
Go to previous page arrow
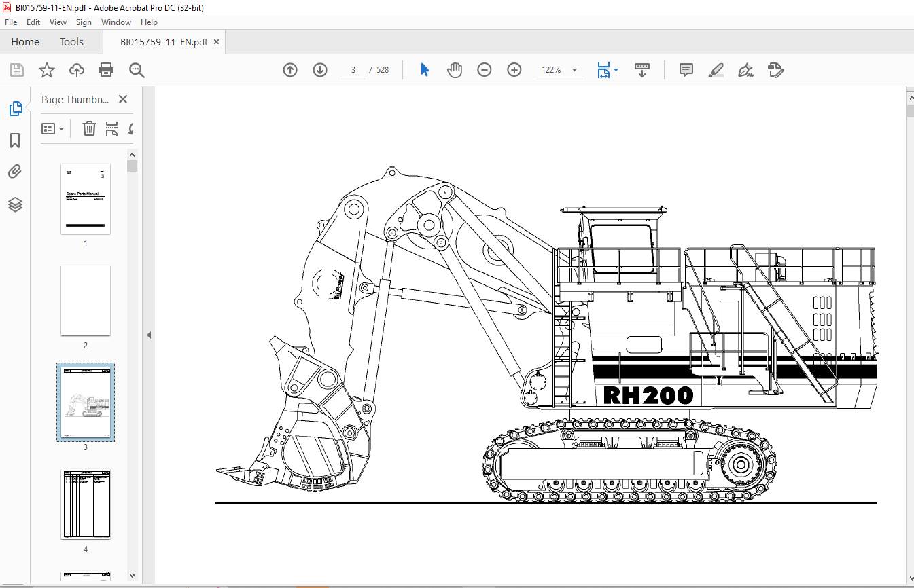pos(290,70)
